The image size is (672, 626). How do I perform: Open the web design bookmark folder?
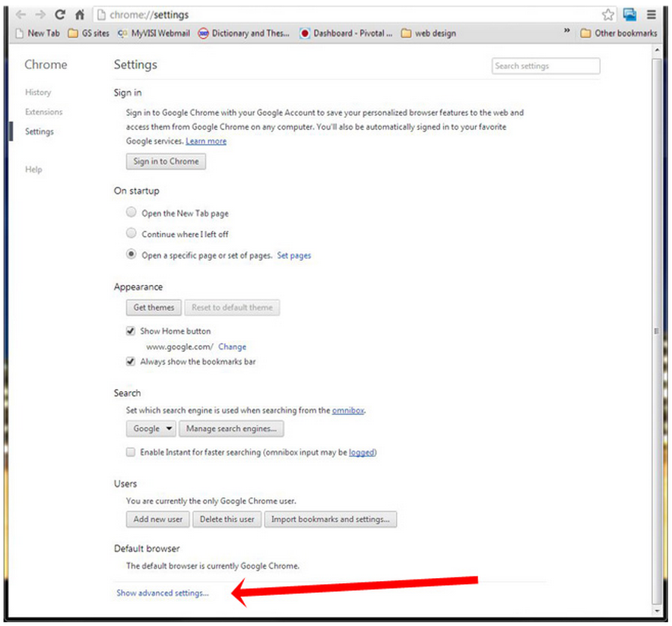point(429,33)
